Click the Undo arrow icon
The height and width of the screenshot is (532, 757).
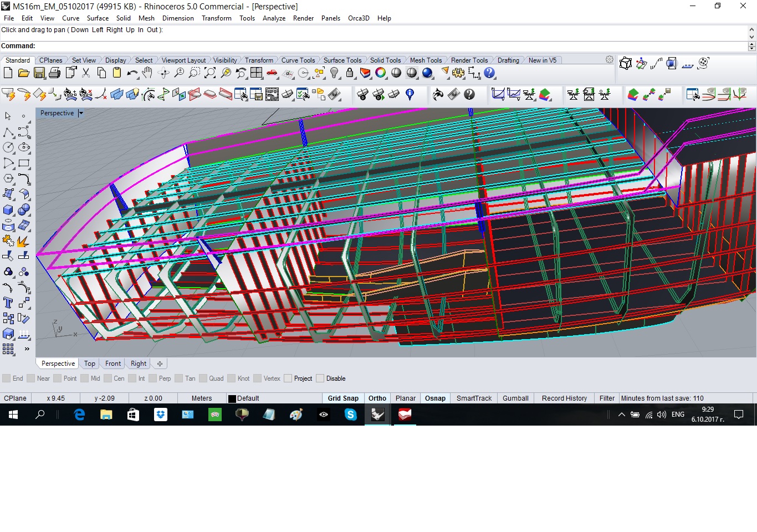[132, 73]
